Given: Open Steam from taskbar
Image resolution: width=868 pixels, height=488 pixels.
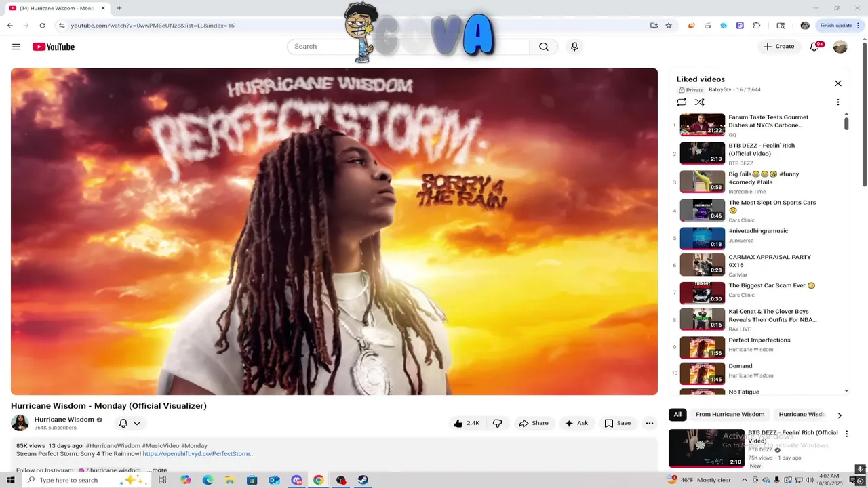Looking at the screenshot, I should [x=363, y=480].
